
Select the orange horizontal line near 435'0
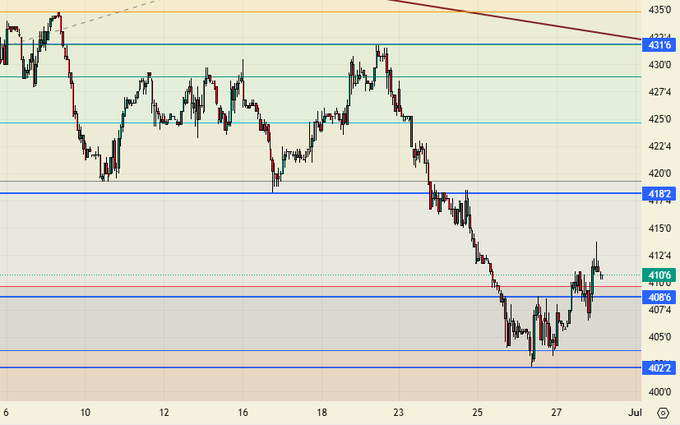(x=300, y=12)
